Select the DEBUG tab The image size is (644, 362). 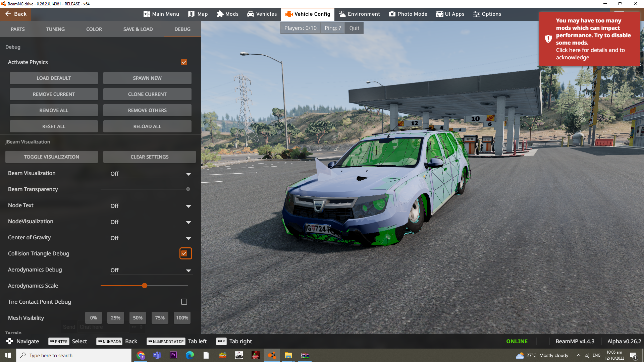pyautogui.click(x=182, y=29)
